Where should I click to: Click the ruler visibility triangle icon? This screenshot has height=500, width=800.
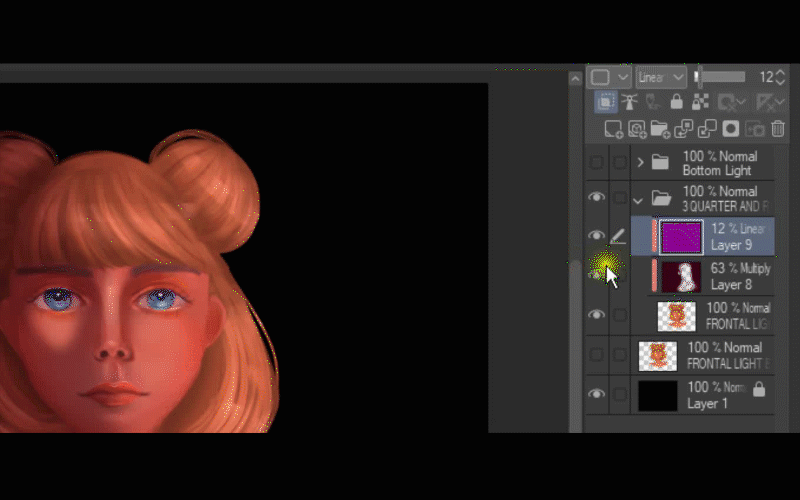764,103
